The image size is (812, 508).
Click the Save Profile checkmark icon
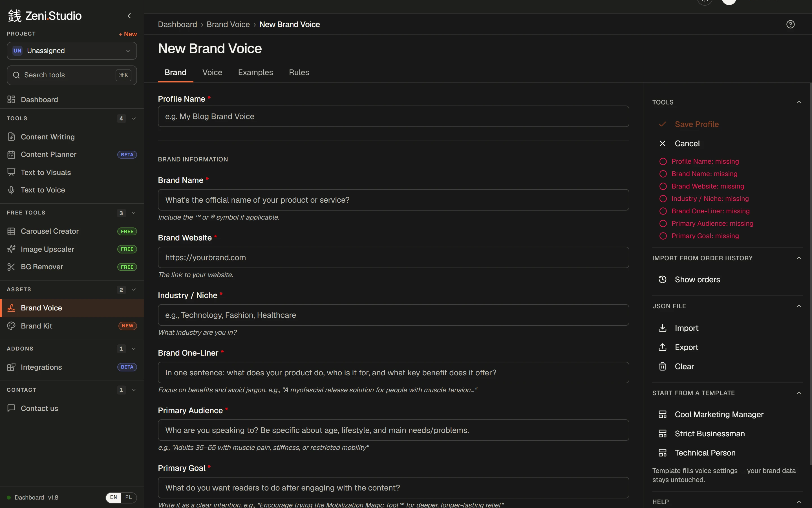(x=662, y=124)
